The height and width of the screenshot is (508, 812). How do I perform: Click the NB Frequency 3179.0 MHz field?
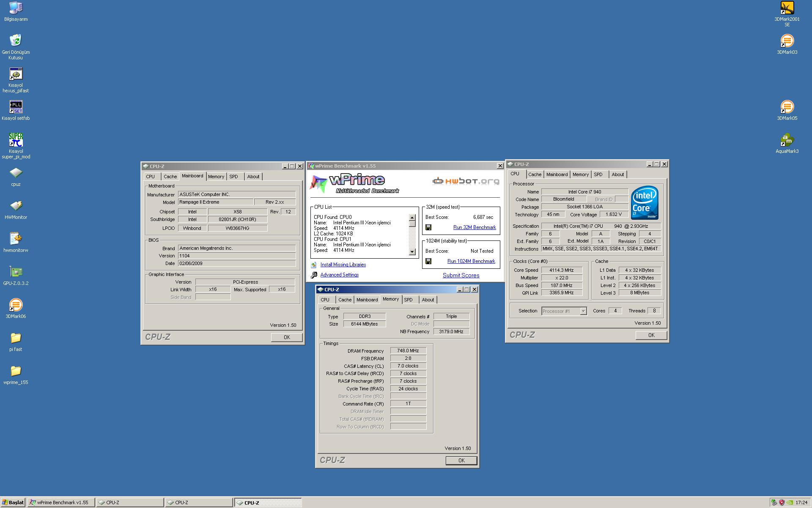point(451,332)
